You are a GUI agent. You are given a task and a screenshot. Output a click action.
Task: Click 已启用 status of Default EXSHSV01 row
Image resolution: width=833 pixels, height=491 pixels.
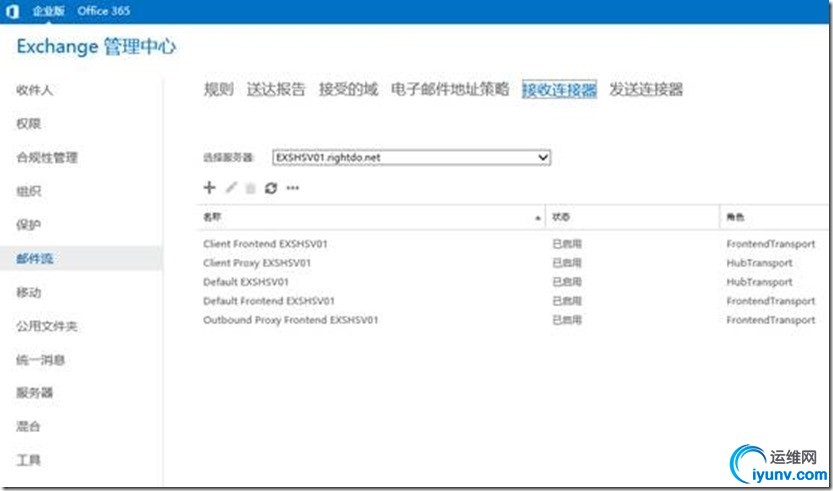point(567,282)
